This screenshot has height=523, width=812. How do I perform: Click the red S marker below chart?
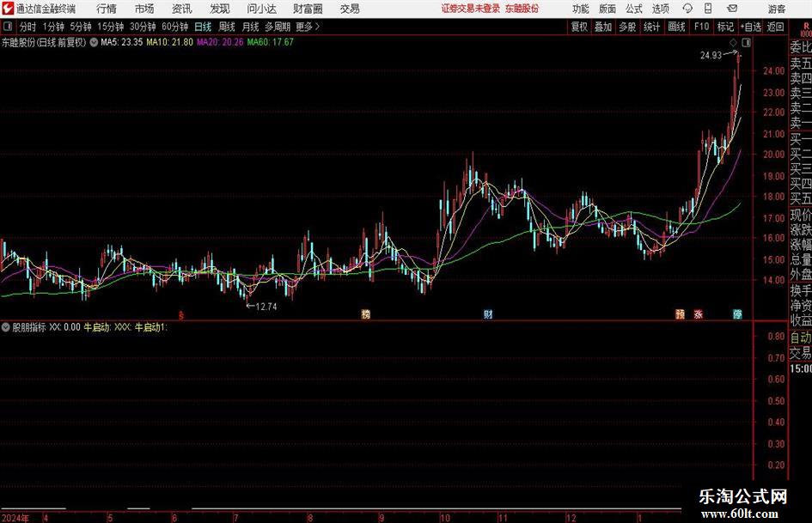(180, 315)
